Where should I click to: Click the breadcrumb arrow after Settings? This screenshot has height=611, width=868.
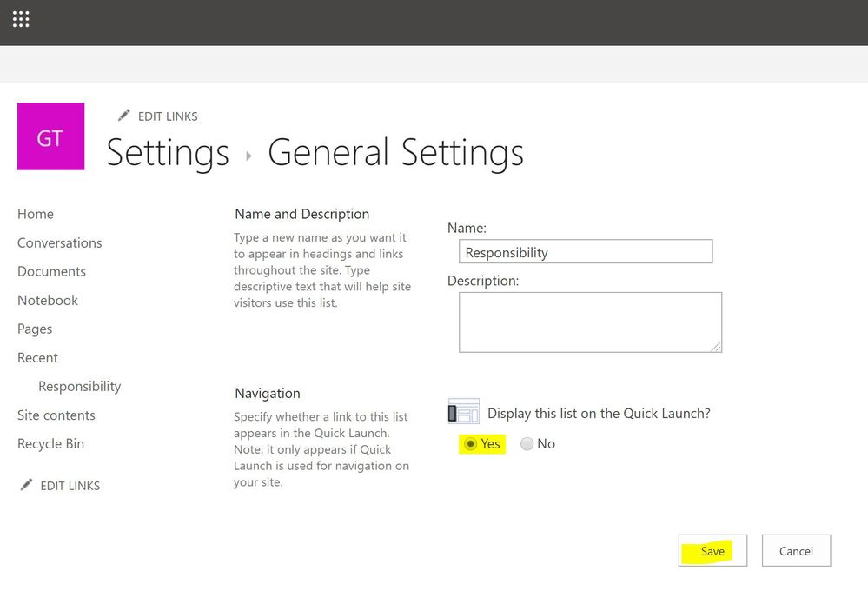[x=248, y=156]
